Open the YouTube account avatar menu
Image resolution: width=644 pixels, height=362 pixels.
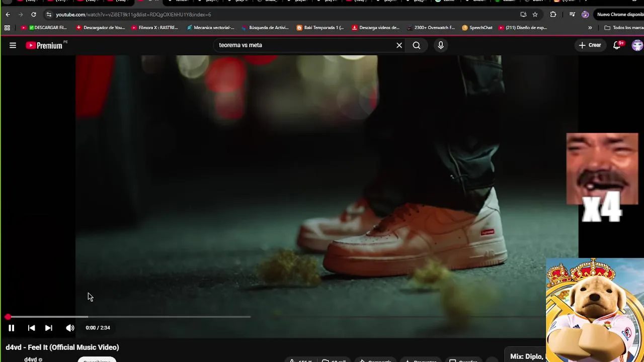click(x=637, y=45)
